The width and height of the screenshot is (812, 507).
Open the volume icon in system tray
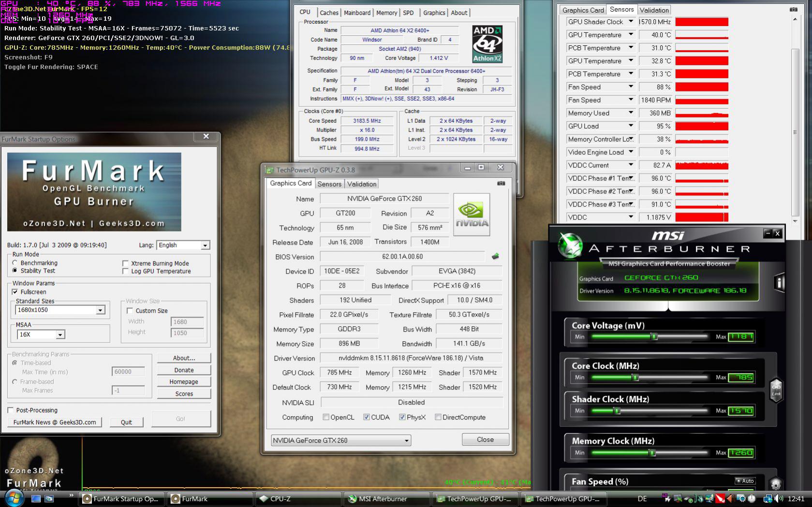point(778,498)
